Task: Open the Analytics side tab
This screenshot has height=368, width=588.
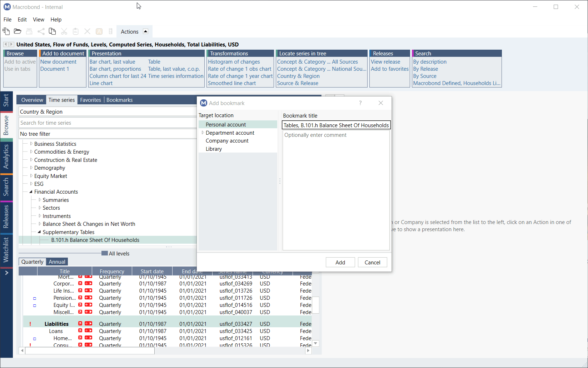Action: (6, 156)
